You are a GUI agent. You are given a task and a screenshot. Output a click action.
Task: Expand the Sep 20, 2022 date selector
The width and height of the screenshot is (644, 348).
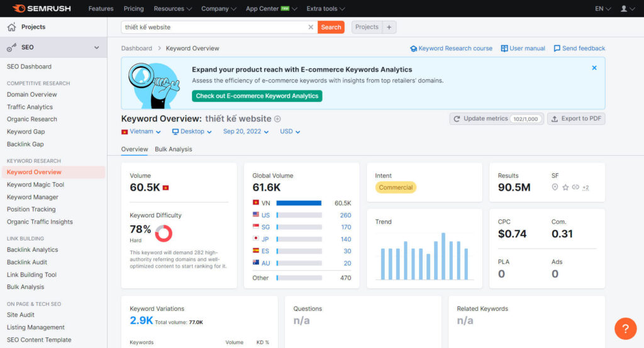click(246, 132)
